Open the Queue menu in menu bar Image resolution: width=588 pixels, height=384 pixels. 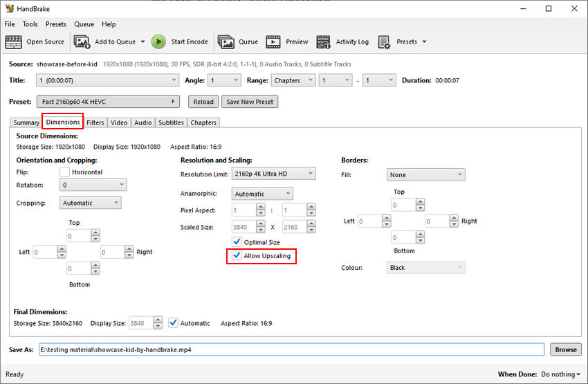84,24
